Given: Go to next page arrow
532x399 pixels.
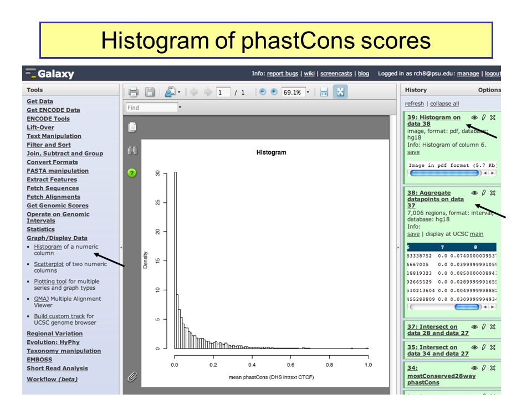Looking at the screenshot, I should [x=208, y=92].
